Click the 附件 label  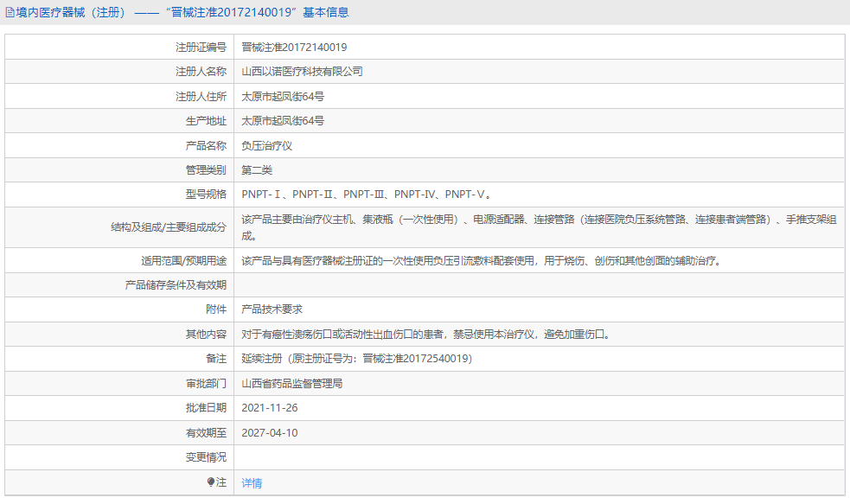(x=216, y=309)
